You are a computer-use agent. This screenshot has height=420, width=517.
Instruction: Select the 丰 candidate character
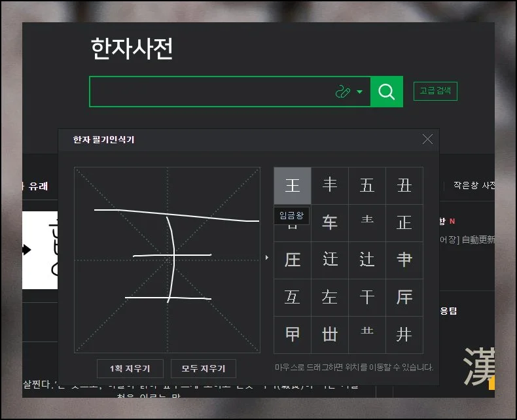[x=330, y=186]
